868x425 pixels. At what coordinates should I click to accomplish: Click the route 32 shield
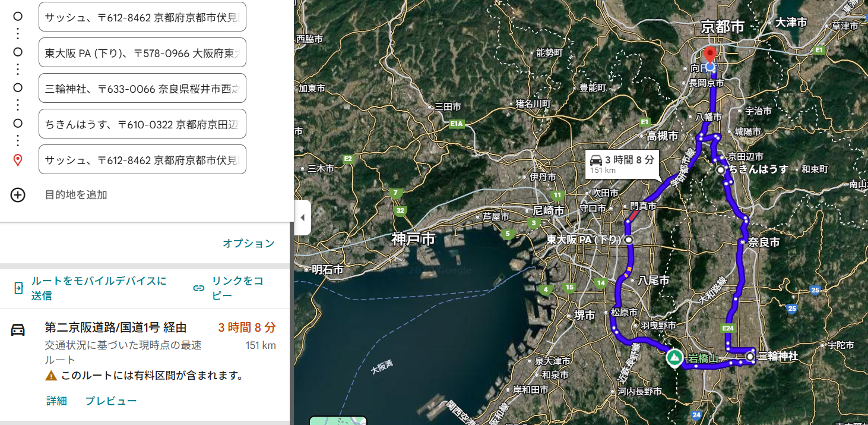pos(401,210)
